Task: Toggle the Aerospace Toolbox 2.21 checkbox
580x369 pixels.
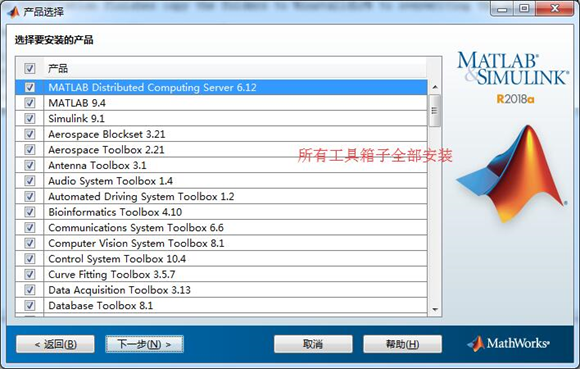Action: 30,149
